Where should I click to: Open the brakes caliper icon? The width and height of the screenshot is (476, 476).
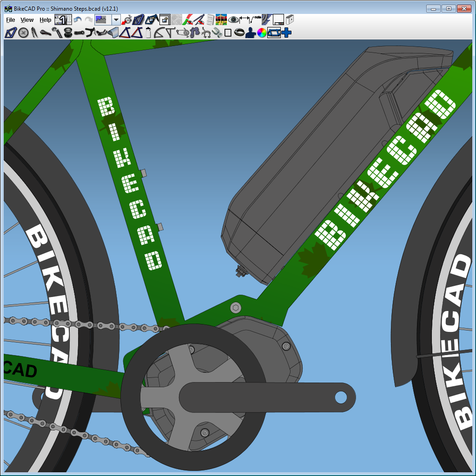tap(206, 33)
